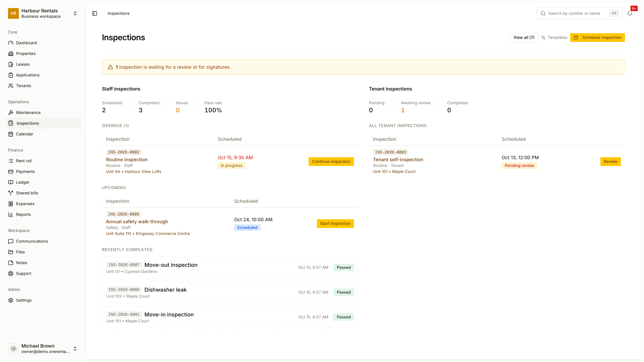
Task: Click the Applications clipboard icon
Action: (11, 75)
